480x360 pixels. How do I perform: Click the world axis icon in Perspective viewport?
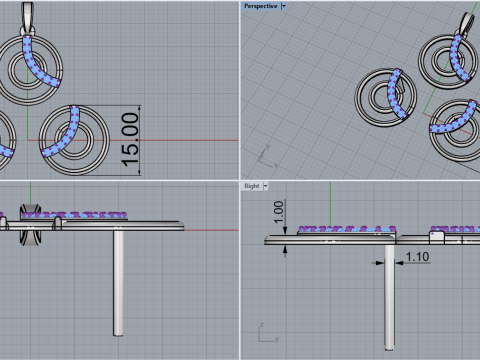[268, 156]
